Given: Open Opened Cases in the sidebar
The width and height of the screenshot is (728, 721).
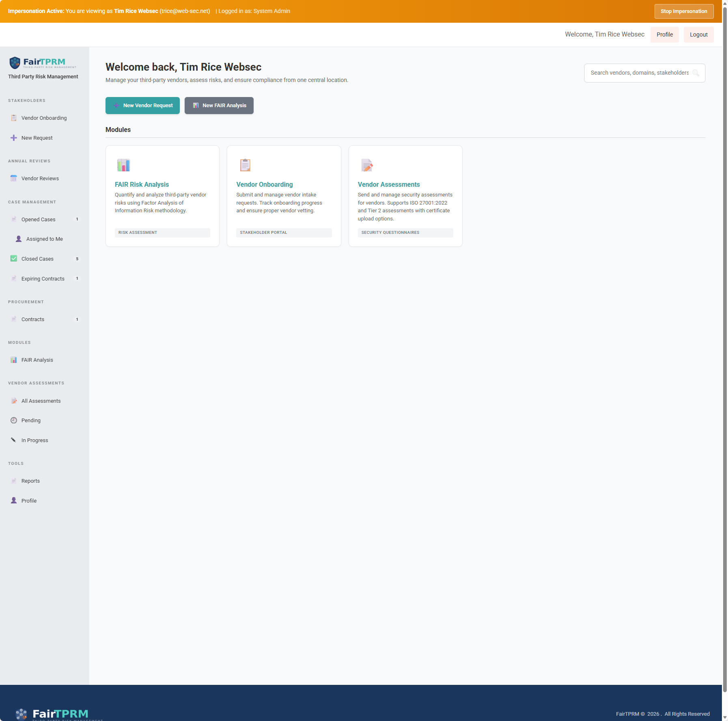Looking at the screenshot, I should [39, 219].
